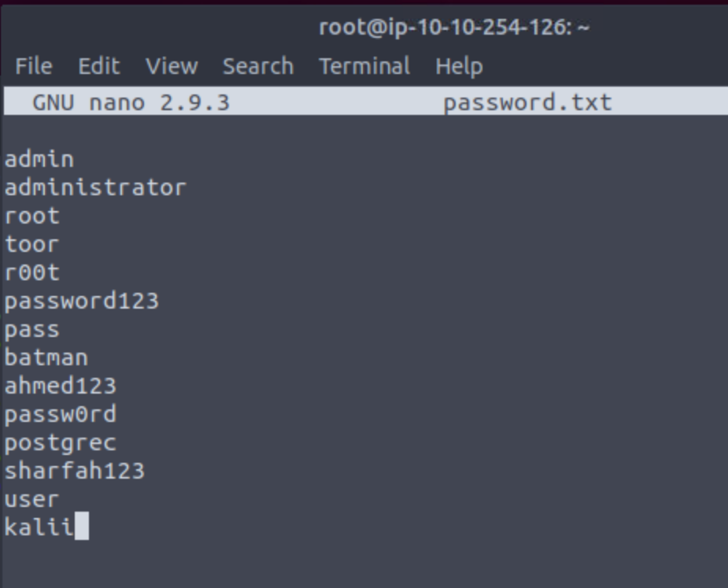Viewport: 728px width, 588px height.
Task: Open the View menu
Action: (x=172, y=66)
